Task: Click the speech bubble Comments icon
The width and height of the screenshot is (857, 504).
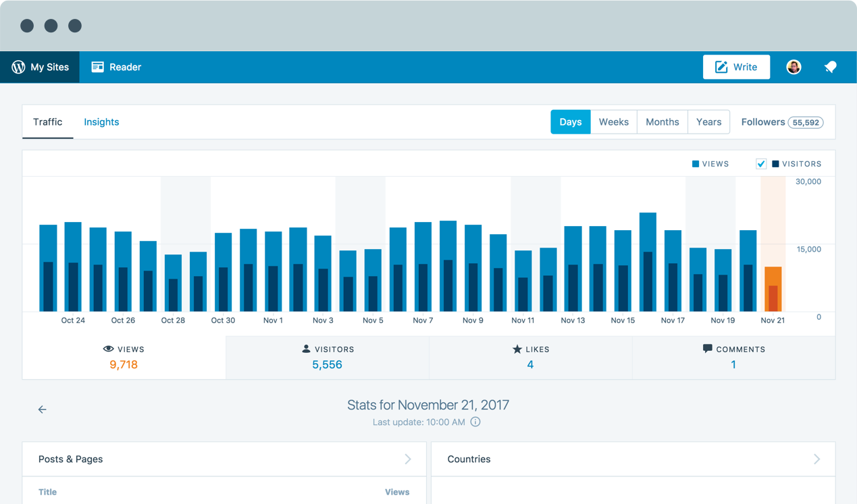Action: tap(707, 349)
